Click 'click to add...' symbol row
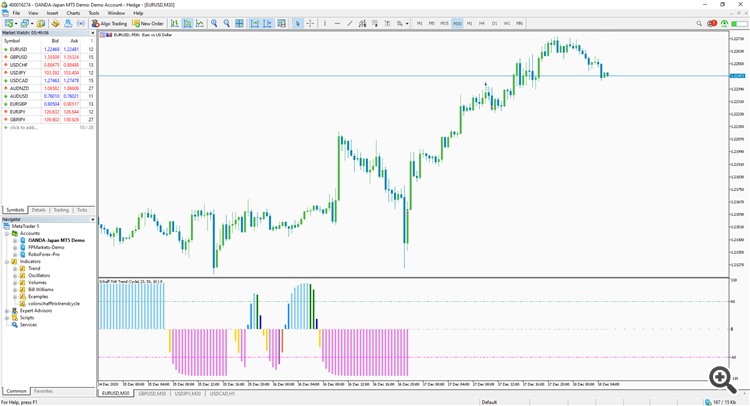Viewport: 750px width, 406px height. 23,128
